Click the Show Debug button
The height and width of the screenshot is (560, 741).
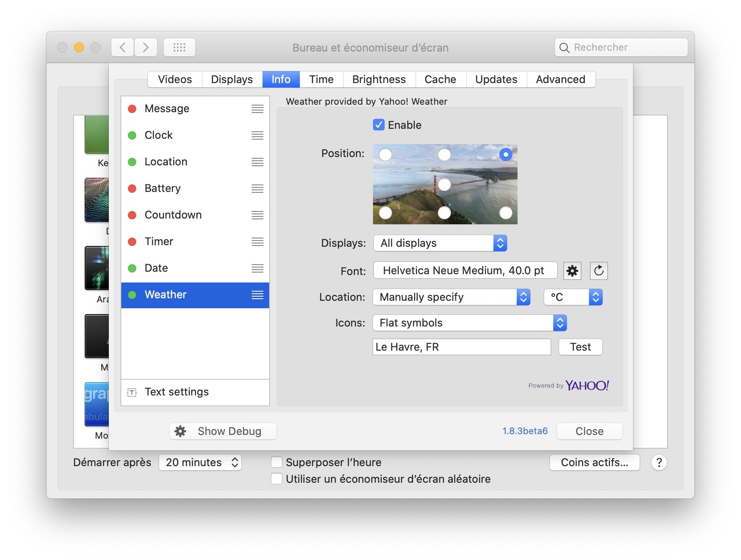(223, 431)
